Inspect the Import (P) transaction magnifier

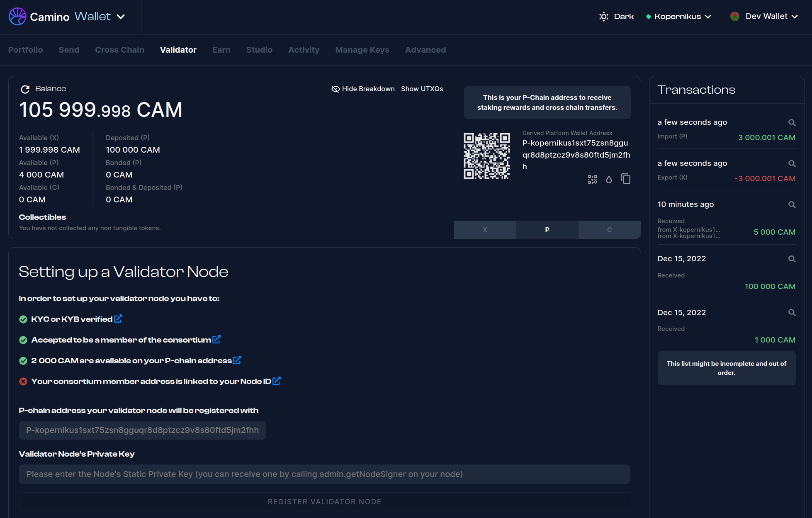792,122
